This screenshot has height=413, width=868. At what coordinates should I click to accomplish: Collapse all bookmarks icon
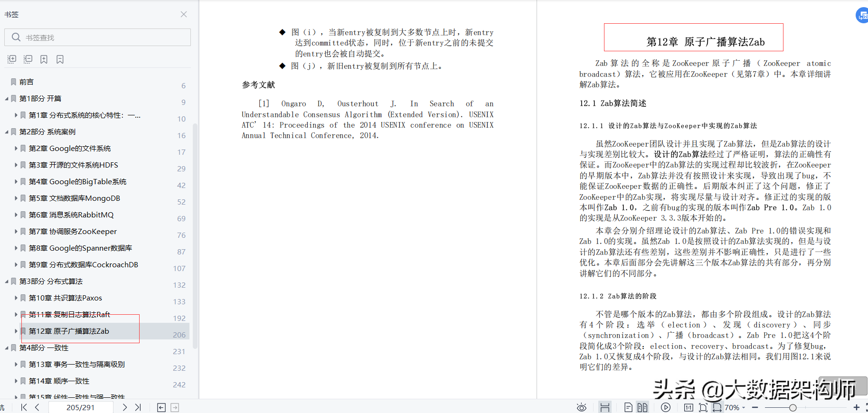click(28, 59)
